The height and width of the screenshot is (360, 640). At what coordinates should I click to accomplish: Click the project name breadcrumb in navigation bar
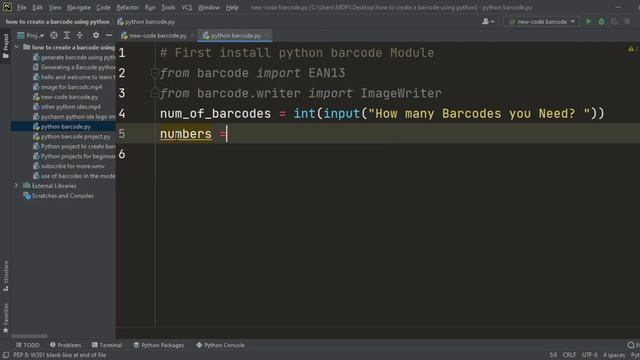(58, 22)
